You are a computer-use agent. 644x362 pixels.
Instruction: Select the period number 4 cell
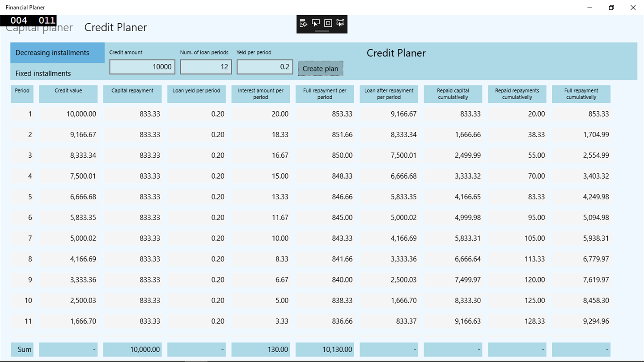[22, 176]
